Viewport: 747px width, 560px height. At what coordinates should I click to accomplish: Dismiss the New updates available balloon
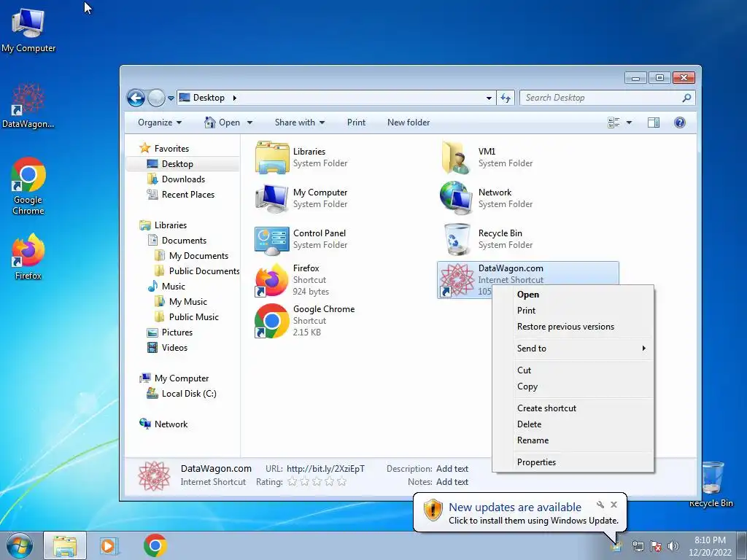click(x=614, y=505)
